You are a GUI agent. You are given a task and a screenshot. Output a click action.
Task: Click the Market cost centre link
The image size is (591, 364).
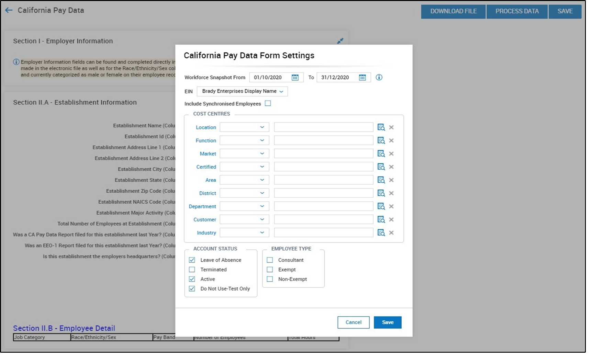(x=208, y=154)
